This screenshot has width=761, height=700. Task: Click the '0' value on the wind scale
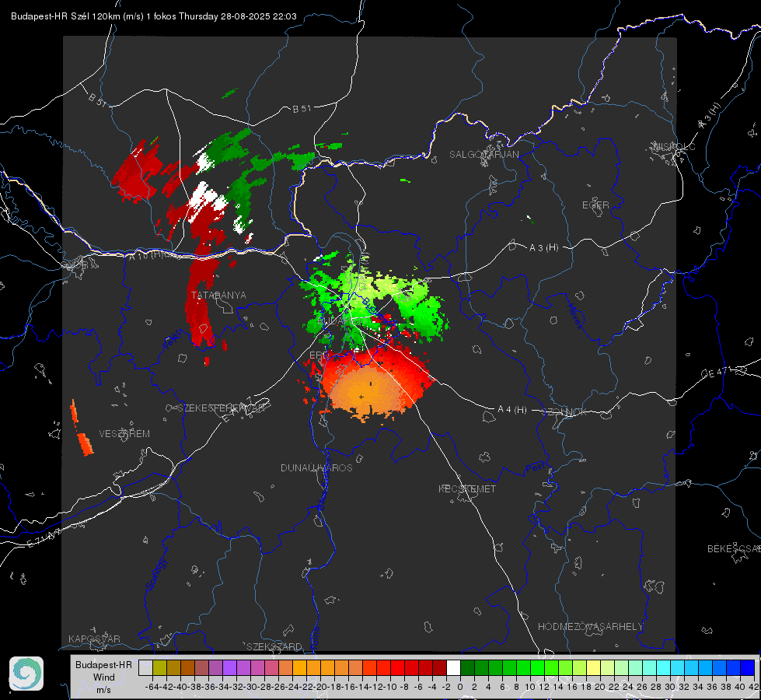click(x=460, y=687)
